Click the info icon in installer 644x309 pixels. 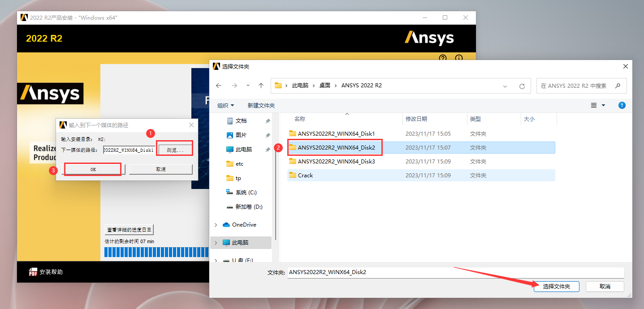[x=458, y=58]
